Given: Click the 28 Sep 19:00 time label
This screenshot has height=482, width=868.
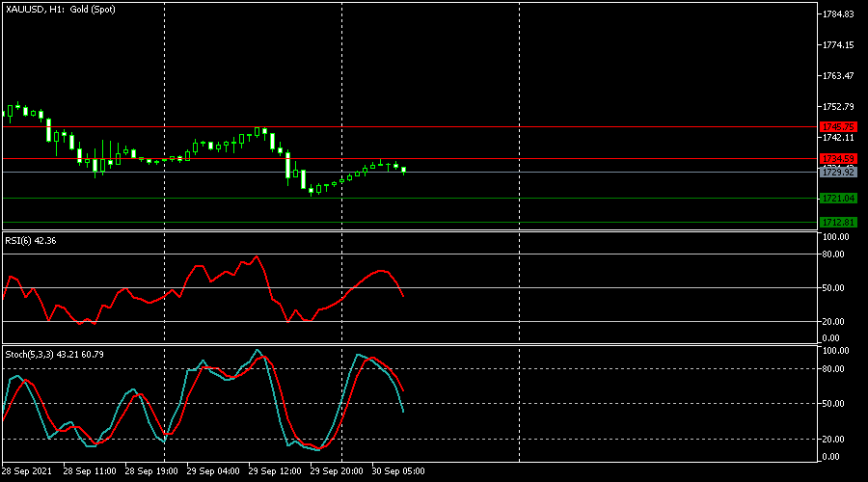Looking at the screenshot, I should click(x=151, y=471).
